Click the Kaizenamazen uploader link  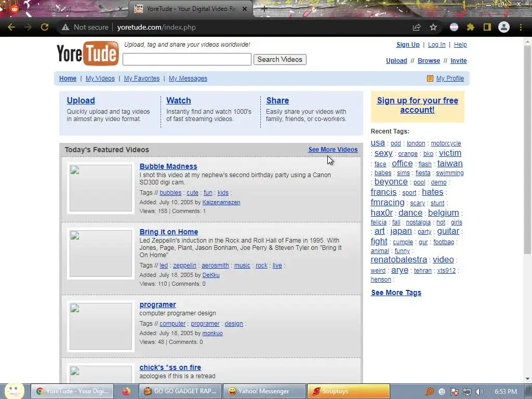pos(221,202)
